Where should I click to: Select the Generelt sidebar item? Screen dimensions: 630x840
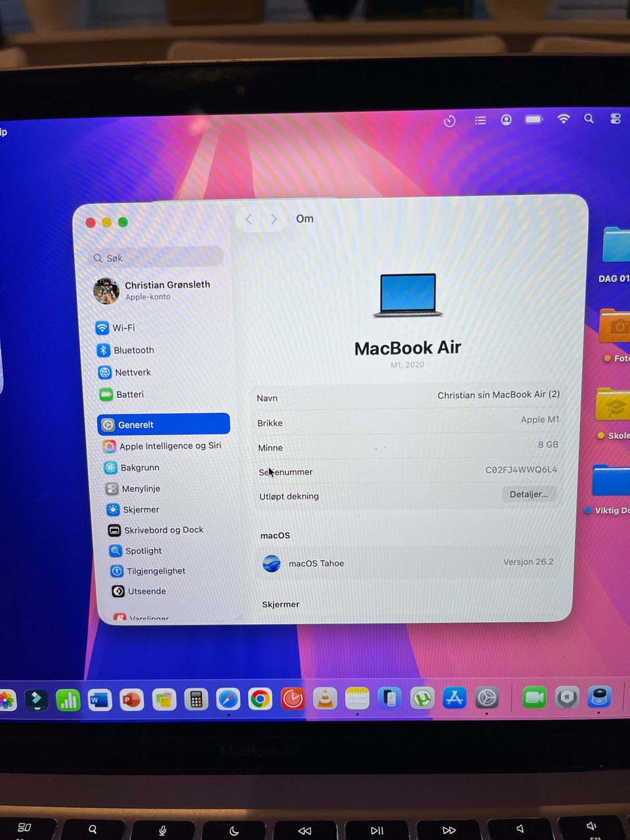pyautogui.click(x=163, y=424)
